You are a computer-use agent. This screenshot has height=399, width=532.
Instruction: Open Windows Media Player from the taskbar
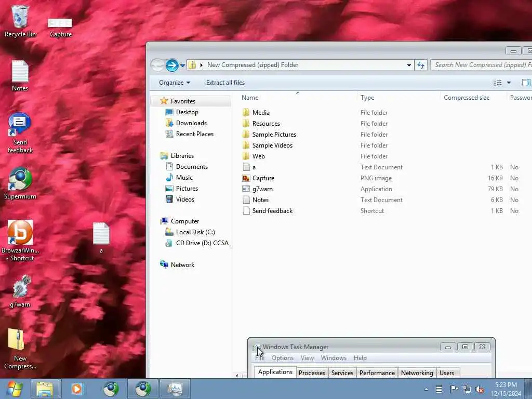tap(77, 389)
